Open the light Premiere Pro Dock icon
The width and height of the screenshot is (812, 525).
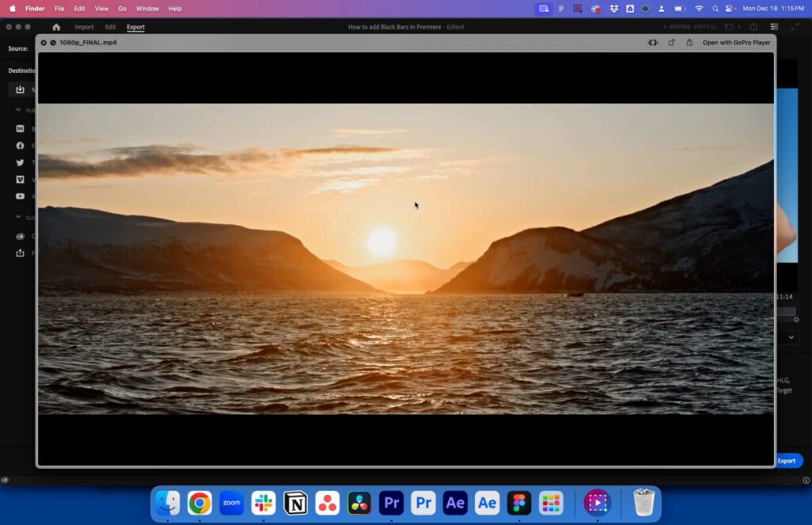[x=423, y=503]
